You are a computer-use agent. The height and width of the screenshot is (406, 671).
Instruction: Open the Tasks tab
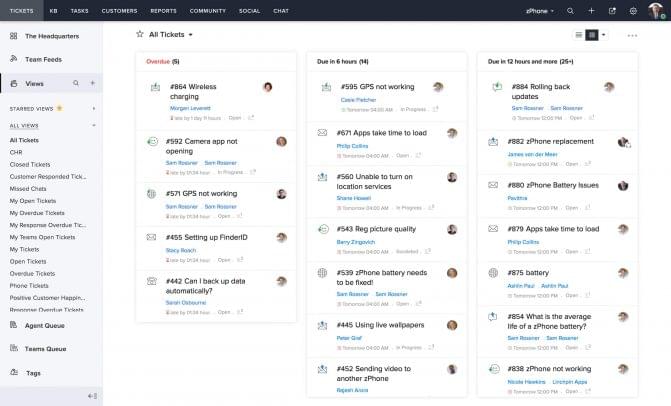pyautogui.click(x=79, y=11)
